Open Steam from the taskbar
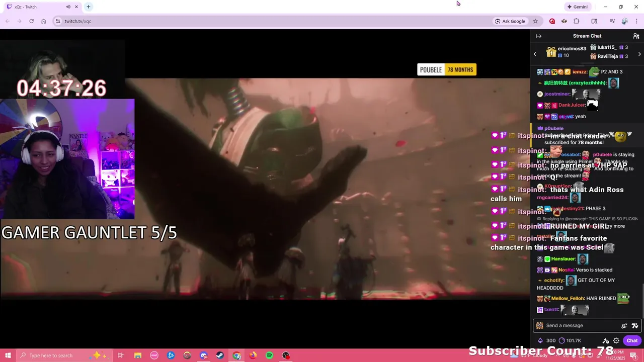Screen dimensions: 644x362 [220, 355]
